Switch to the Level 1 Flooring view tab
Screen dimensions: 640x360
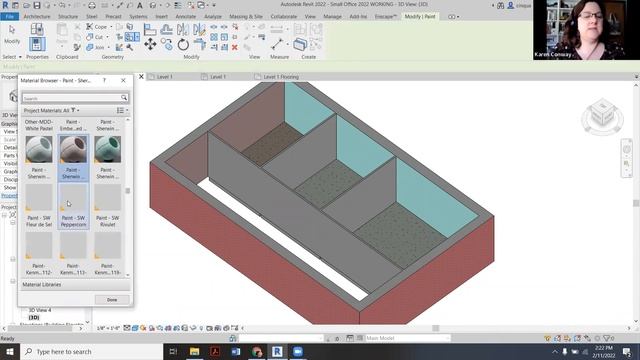(281, 77)
